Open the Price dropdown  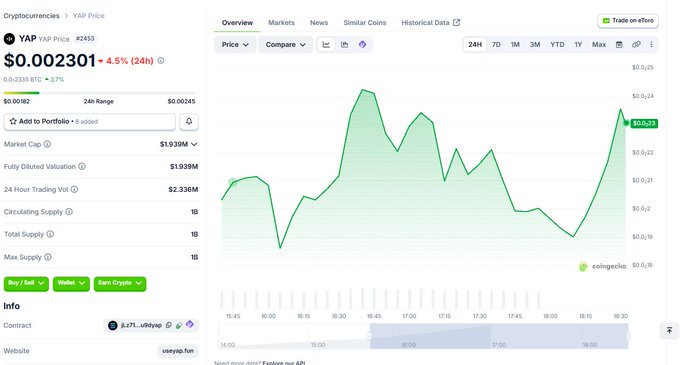(235, 45)
